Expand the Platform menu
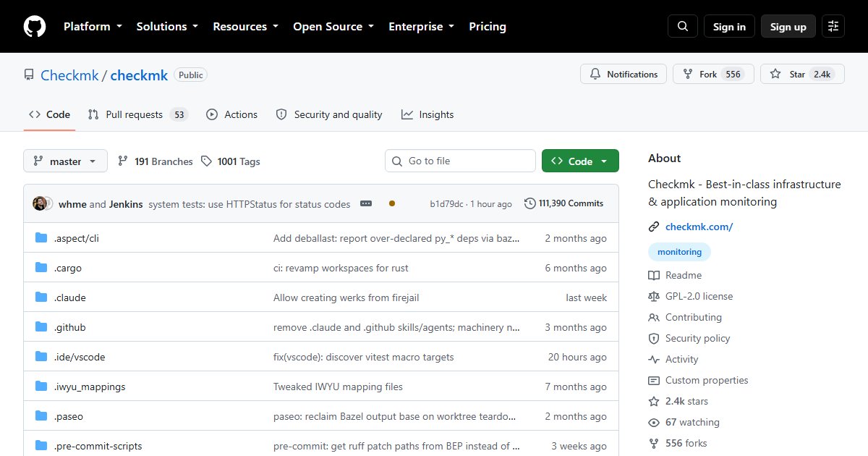The width and height of the screenshot is (868, 456). click(92, 26)
